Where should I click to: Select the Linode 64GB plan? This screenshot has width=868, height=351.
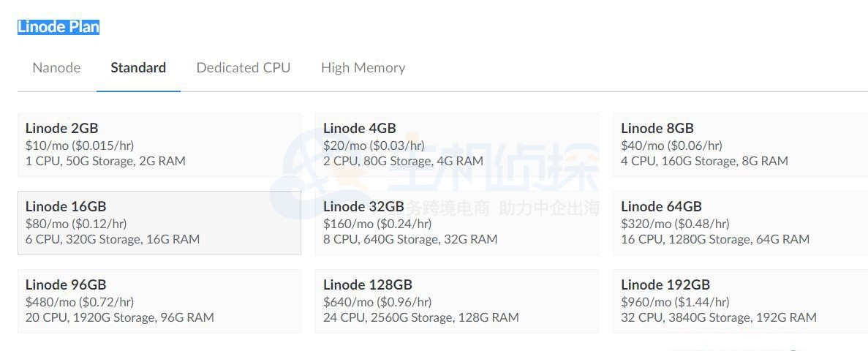click(739, 223)
